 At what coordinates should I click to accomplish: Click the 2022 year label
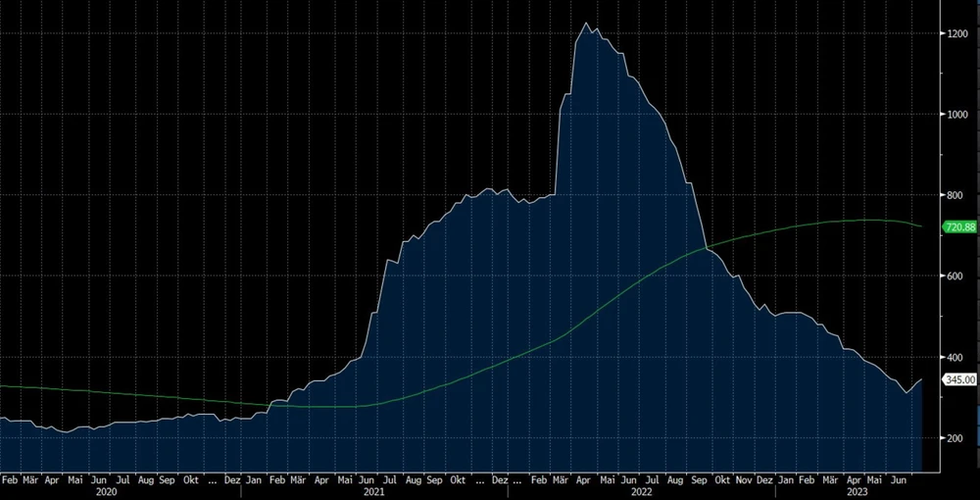pyautogui.click(x=640, y=492)
